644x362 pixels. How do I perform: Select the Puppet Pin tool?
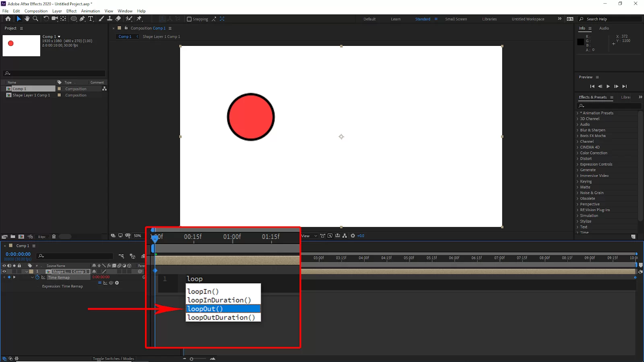click(139, 19)
